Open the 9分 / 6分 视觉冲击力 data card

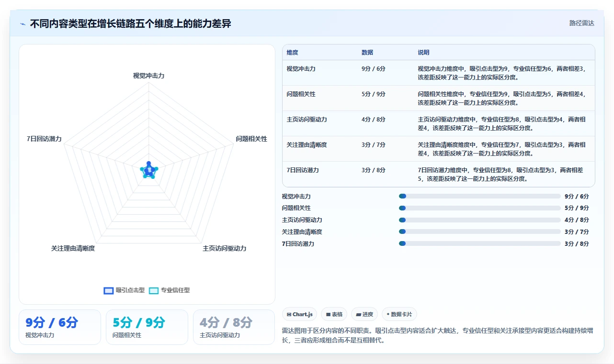(x=60, y=327)
